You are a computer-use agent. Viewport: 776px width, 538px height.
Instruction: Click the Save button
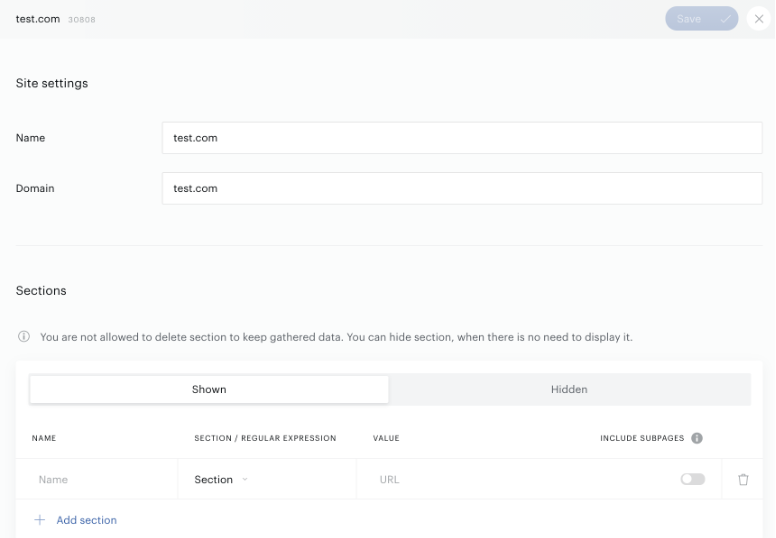(701, 19)
